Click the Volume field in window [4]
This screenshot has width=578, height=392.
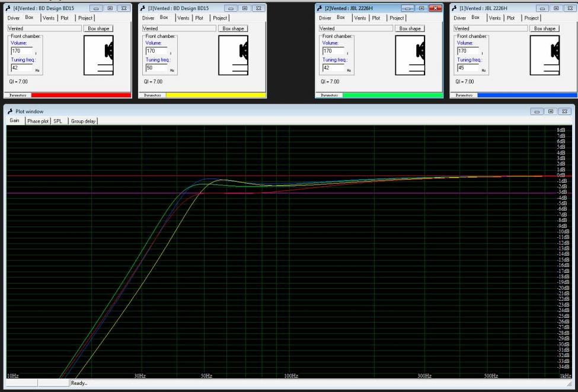pyautogui.click(x=18, y=51)
